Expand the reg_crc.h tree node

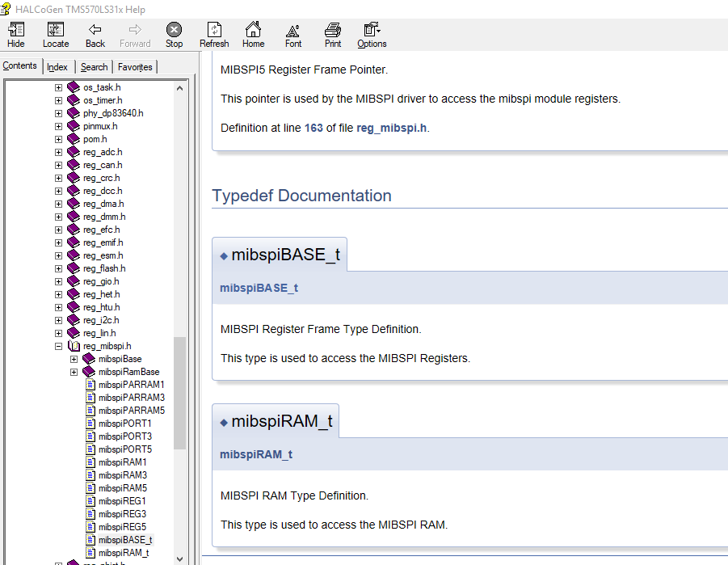tap(58, 178)
